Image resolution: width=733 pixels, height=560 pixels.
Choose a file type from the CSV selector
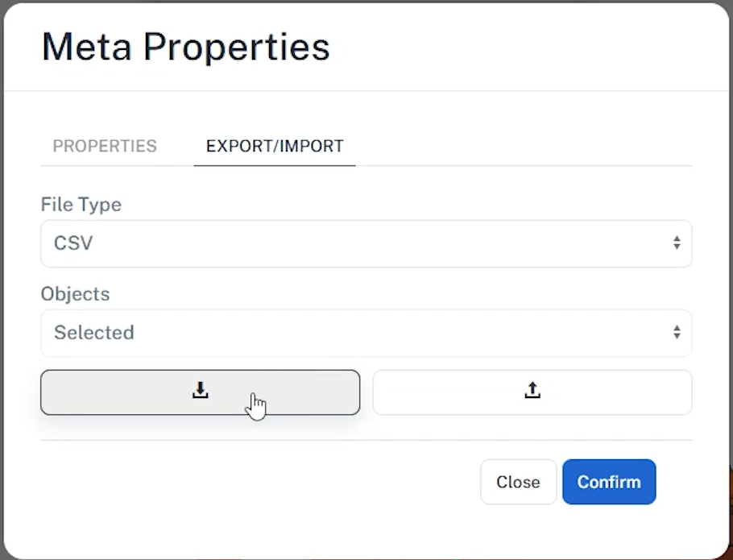point(366,243)
